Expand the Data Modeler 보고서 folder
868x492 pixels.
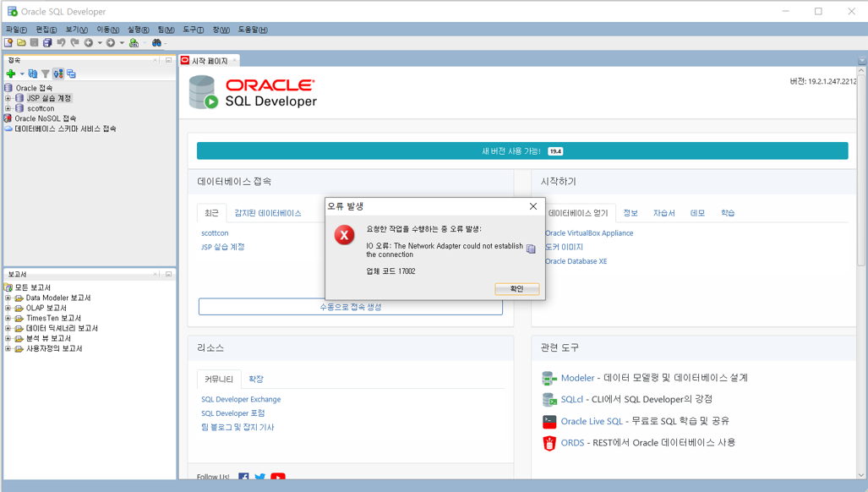[8, 298]
